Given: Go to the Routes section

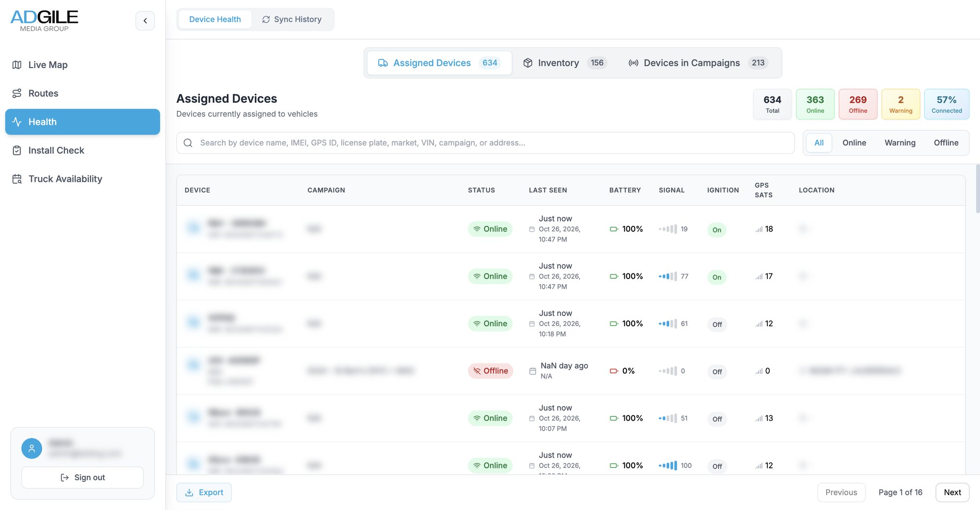Looking at the screenshot, I should [x=82, y=93].
